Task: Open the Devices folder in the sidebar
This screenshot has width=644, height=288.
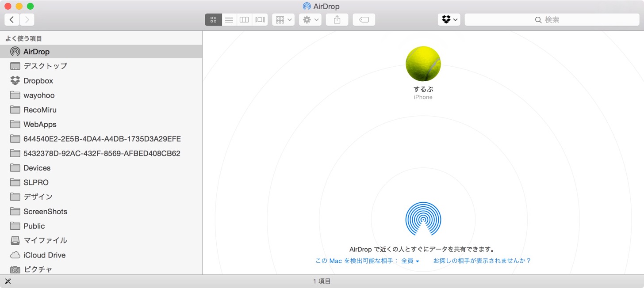Action: coord(101,168)
